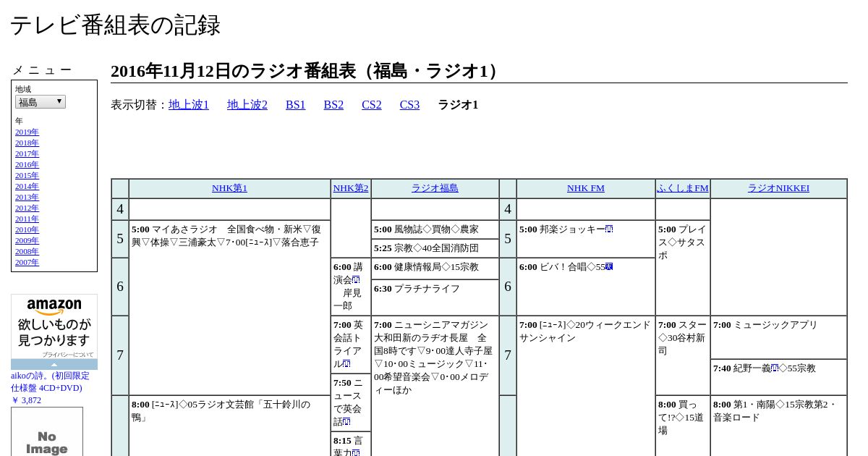
Task: Switch to the CS3 listing
Action: coord(409,105)
